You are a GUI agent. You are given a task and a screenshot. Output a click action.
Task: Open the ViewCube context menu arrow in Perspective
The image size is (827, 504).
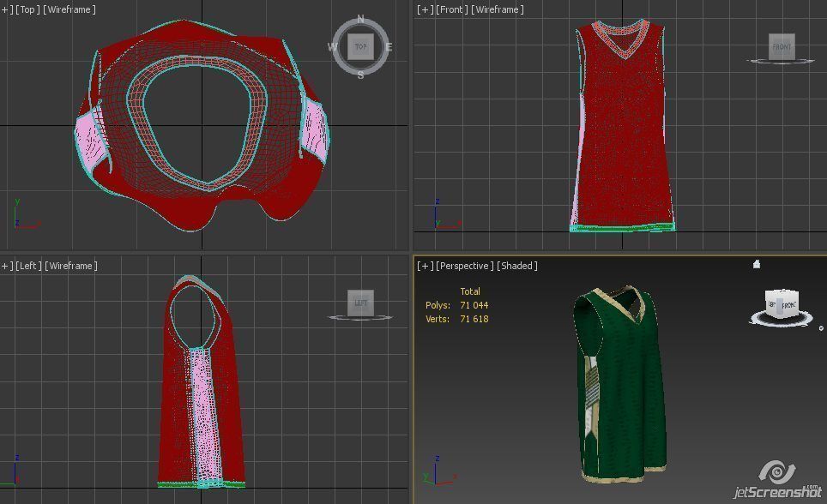tap(821, 328)
